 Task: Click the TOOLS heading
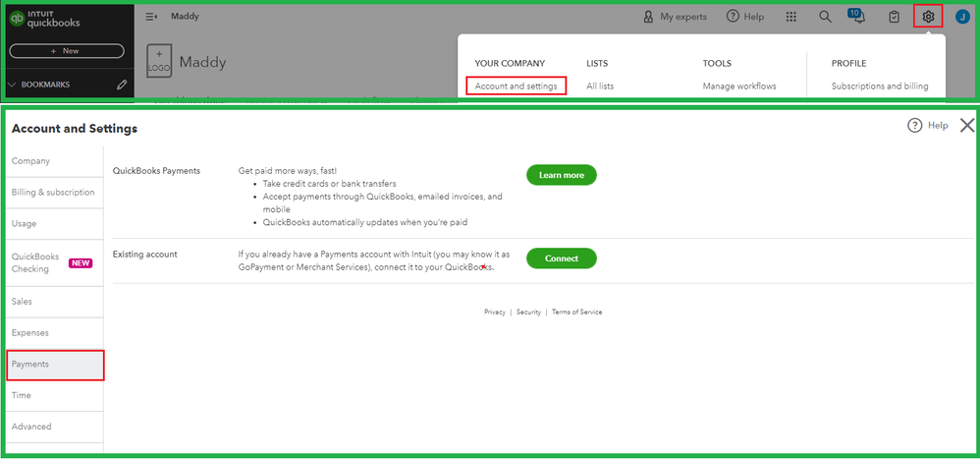(x=717, y=63)
